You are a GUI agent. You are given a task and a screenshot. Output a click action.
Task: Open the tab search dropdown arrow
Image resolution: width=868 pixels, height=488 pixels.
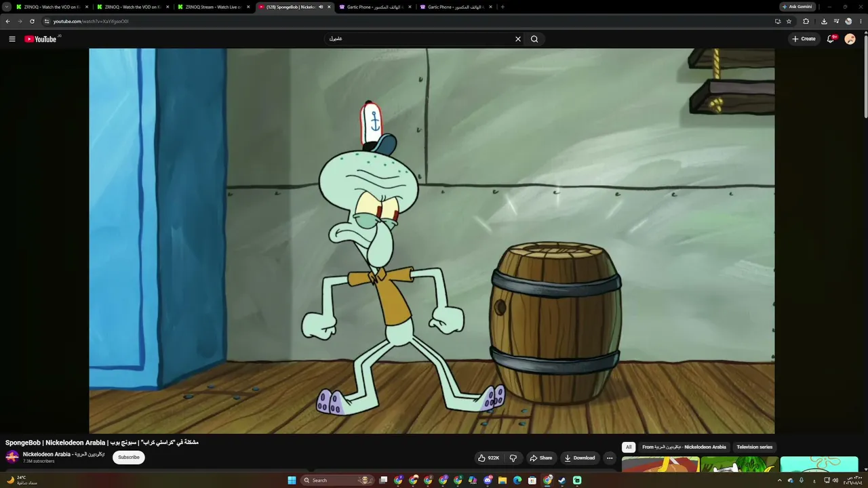[7, 7]
